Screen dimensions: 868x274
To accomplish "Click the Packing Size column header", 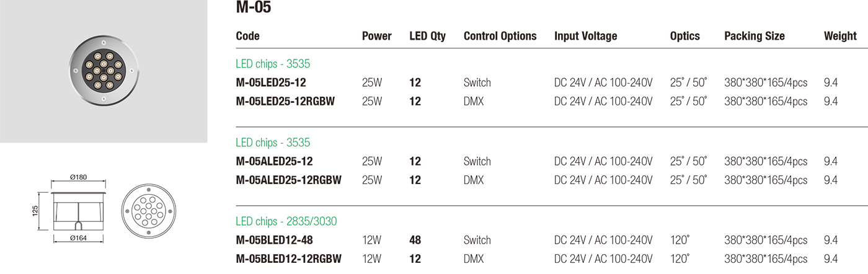I will [754, 36].
